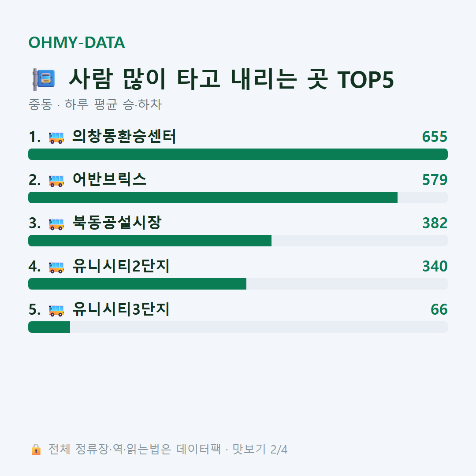Click the bus icon beside 유니시티3단지
Viewport: 476px width, 476px height.
(56, 310)
